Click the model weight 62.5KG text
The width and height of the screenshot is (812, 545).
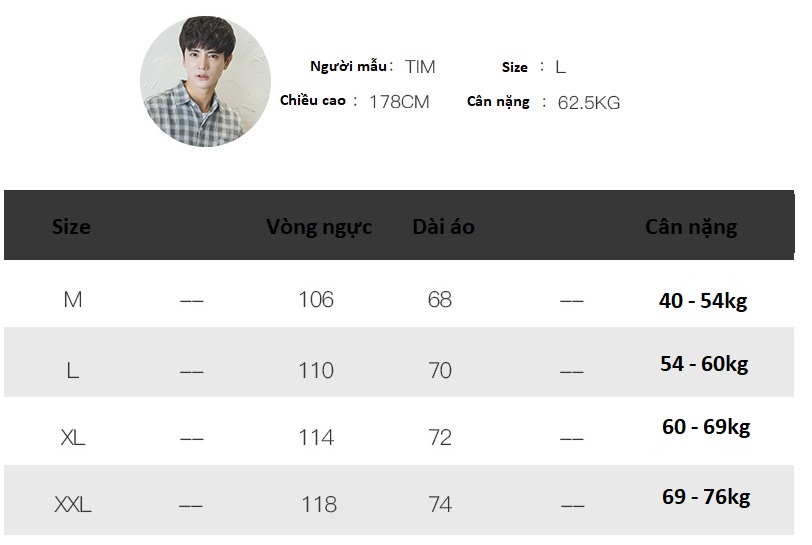pos(589,102)
